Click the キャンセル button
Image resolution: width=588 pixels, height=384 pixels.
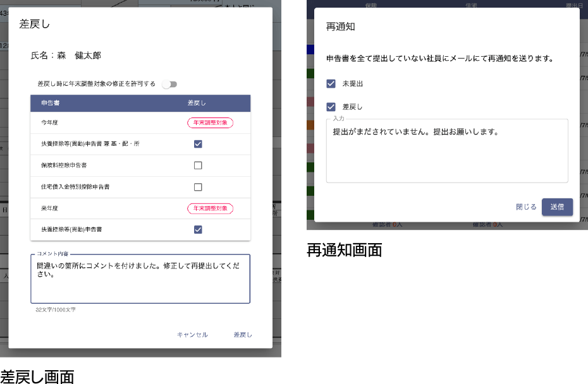click(x=192, y=335)
